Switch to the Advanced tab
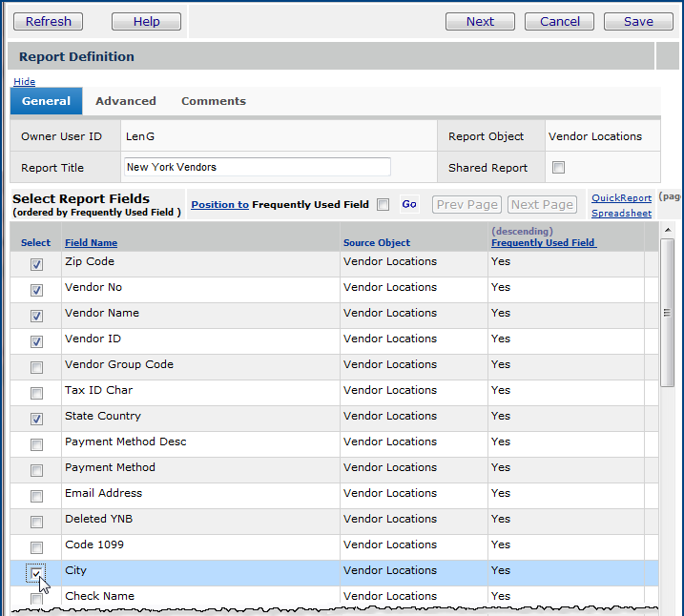This screenshot has width=684, height=616. [x=126, y=101]
